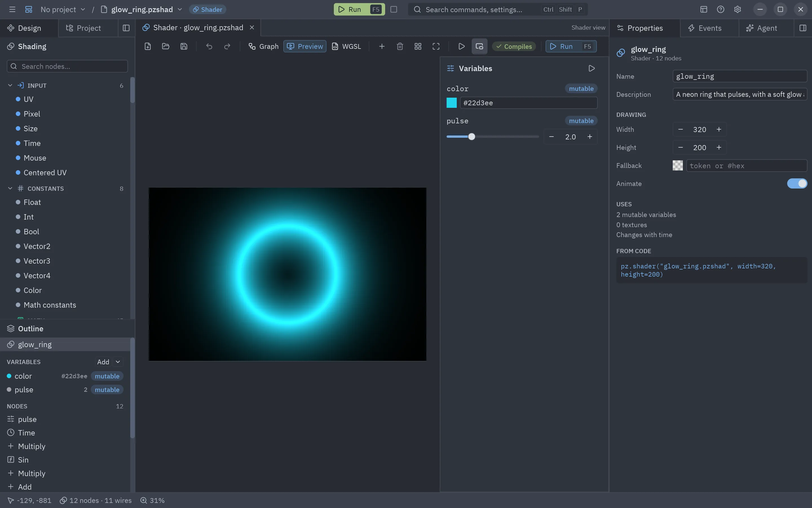The height and width of the screenshot is (508, 812).
Task: Open shader file with folder icon
Action: pyautogui.click(x=166, y=46)
